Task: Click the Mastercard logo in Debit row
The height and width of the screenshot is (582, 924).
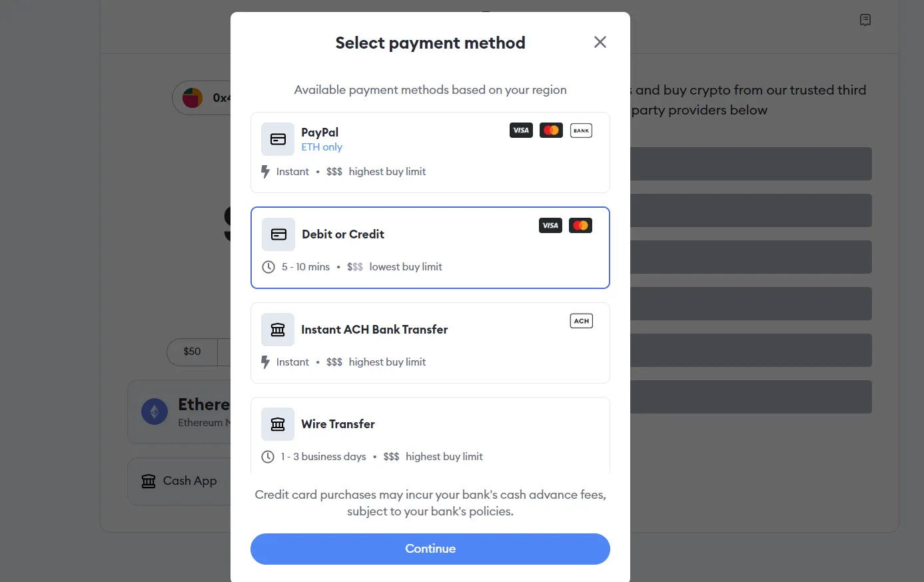Action: [580, 226]
